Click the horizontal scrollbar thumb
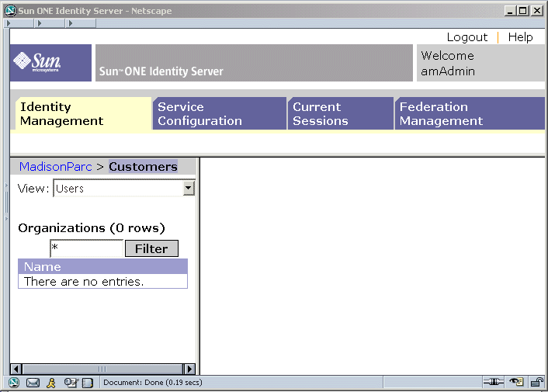 pyautogui.click(x=102, y=369)
